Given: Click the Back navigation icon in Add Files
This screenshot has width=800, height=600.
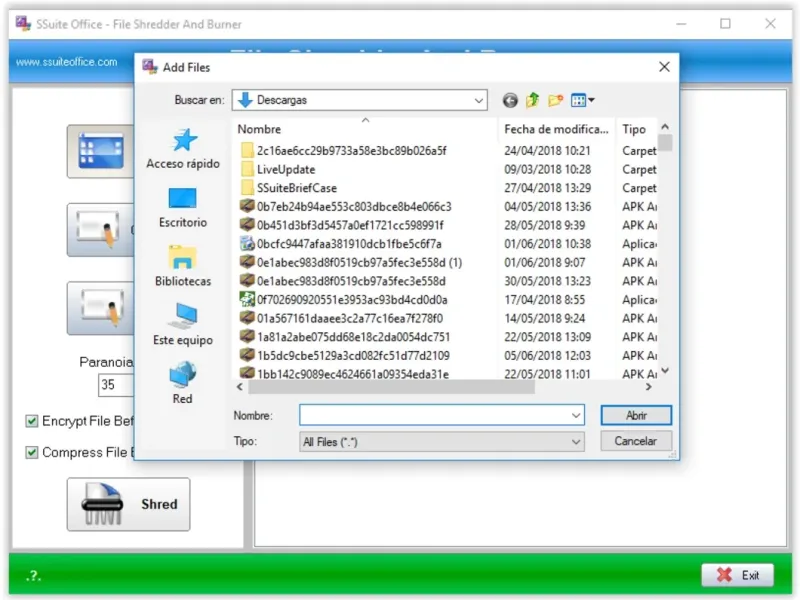Looking at the screenshot, I should tap(510, 100).
